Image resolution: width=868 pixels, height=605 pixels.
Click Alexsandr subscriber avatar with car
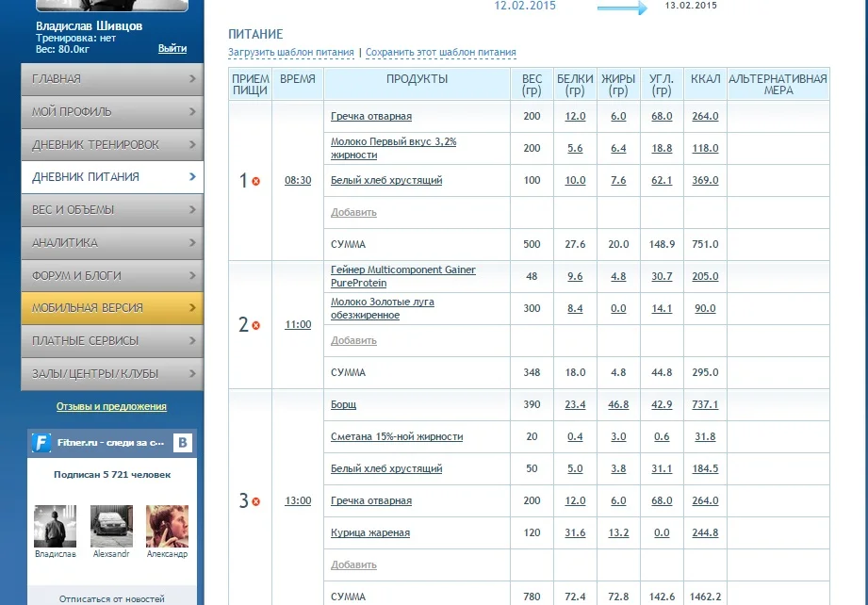[111, 526]
